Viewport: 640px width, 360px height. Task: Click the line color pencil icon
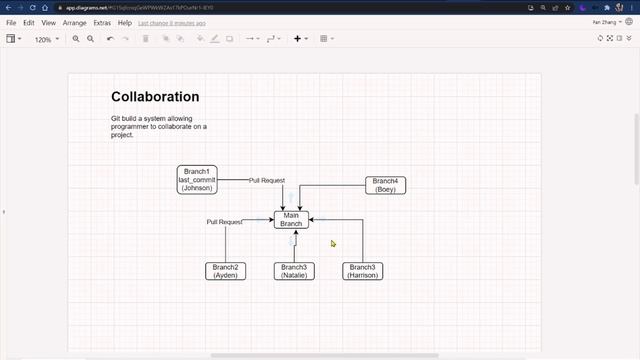[x=215, y=39]
